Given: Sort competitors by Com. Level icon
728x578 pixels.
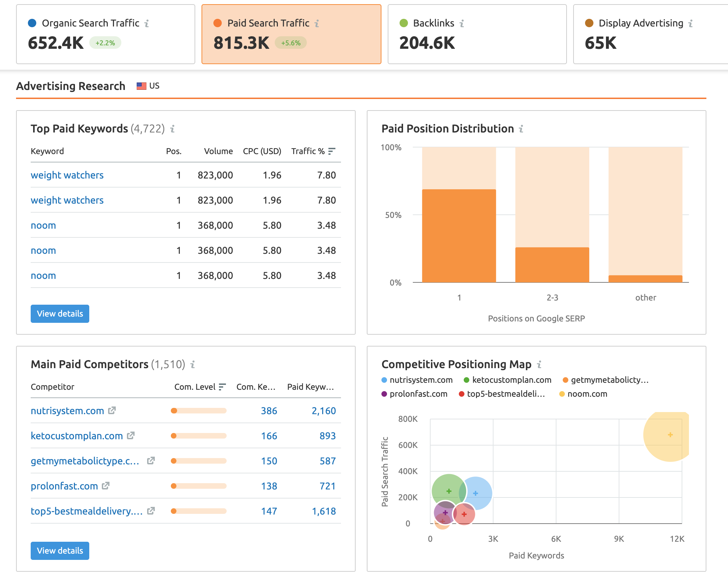Looking at the screenshot, I should coord(222,387).
